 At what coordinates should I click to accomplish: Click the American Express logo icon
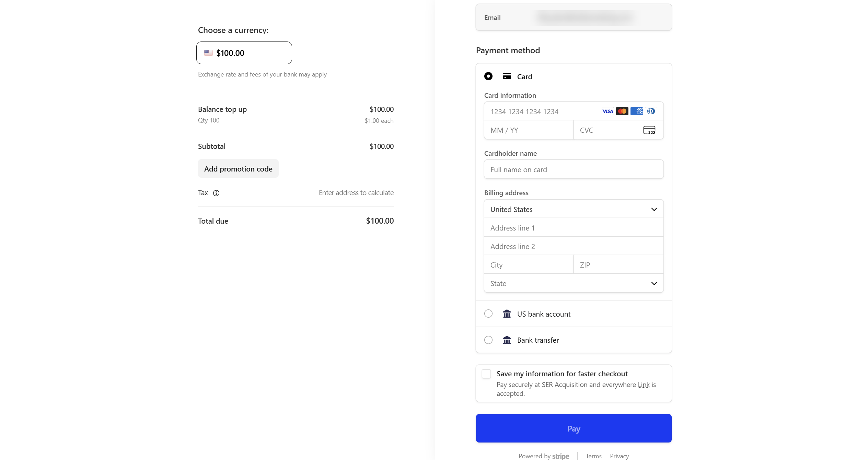[x=636, y=111]
